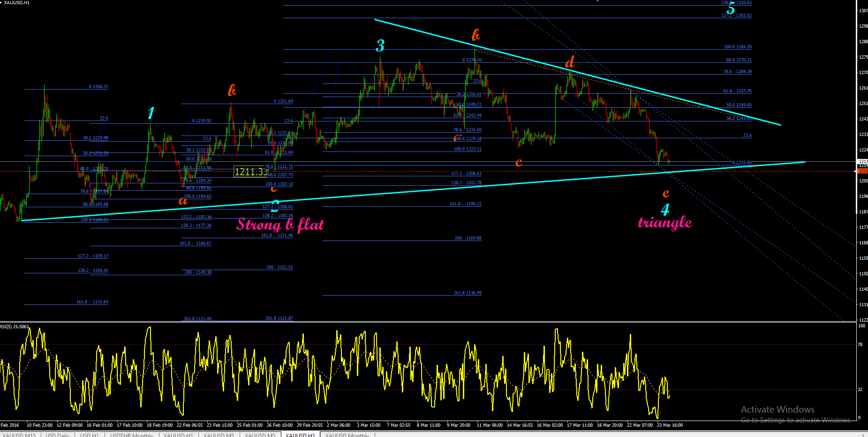Click the Fibonacci label 161.8 - 1166.67
The width and height of the screenshot is (868, 437).
[x=196, y=243]
